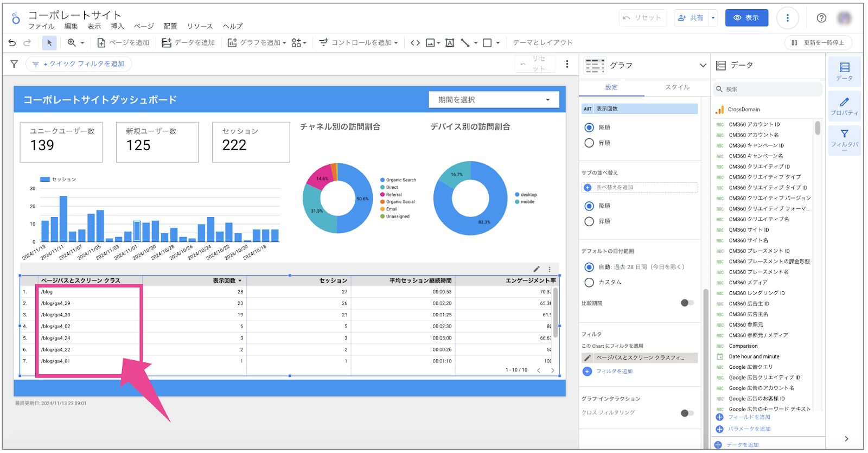Open the line tool dropdown arrow
This screenshot has width=868, height=453.
click(x=476, y=42)
